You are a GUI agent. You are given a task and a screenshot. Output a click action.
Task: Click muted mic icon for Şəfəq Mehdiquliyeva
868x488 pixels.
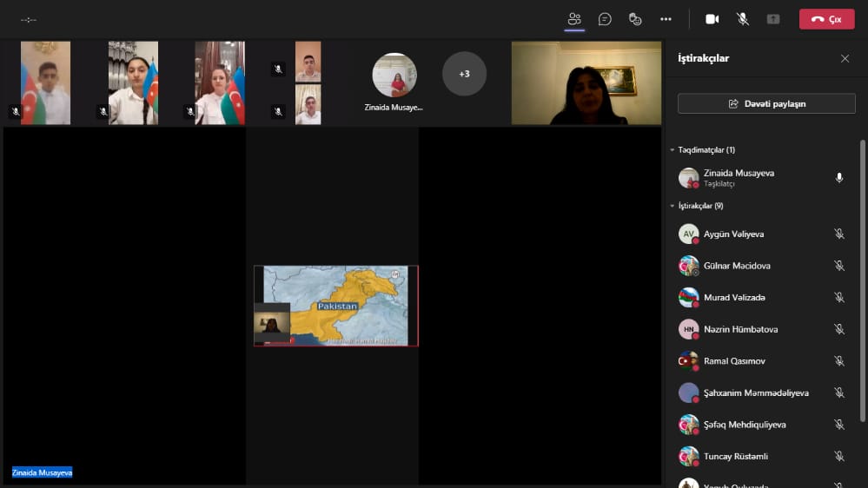(x=839, y=425)
